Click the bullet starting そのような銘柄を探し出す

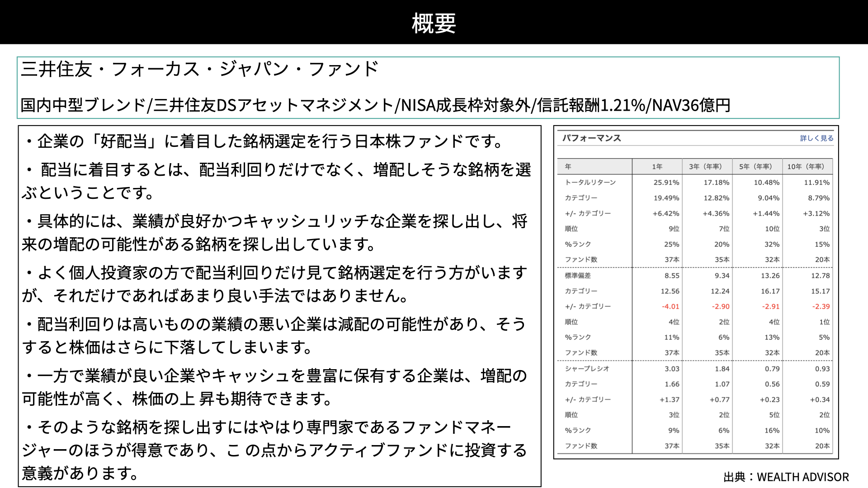275,450
